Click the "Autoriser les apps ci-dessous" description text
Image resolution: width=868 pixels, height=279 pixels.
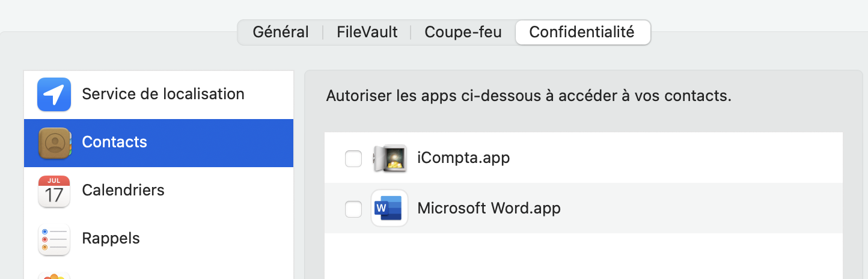[528, 96]
